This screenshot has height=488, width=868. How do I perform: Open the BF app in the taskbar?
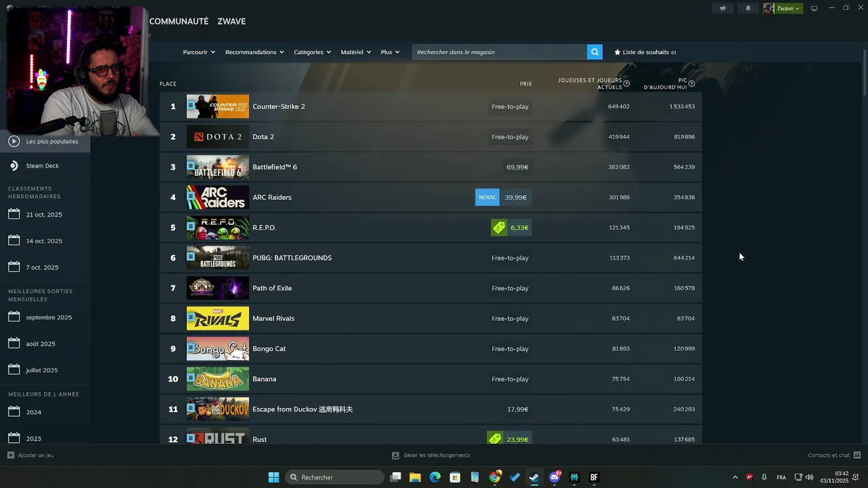pos(594,477)
